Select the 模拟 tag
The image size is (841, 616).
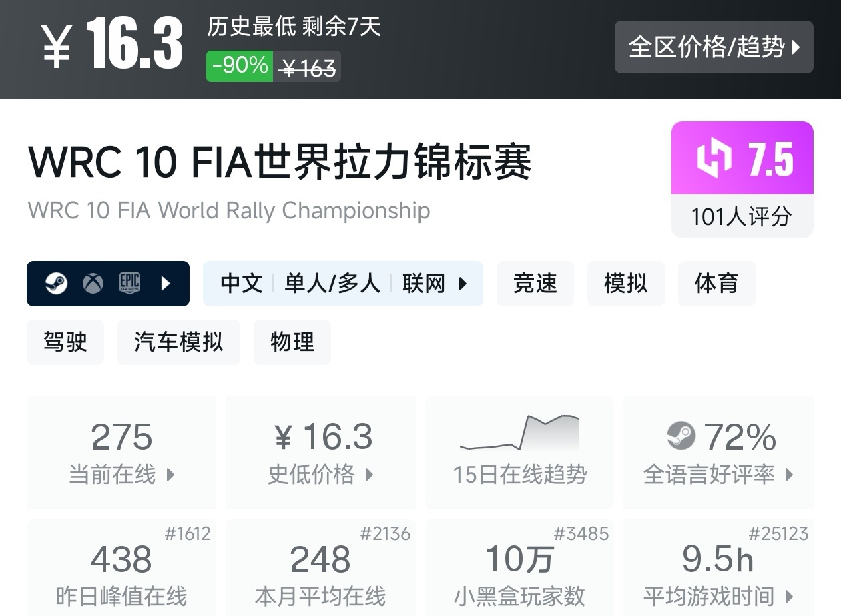click(x=626, y=284)
